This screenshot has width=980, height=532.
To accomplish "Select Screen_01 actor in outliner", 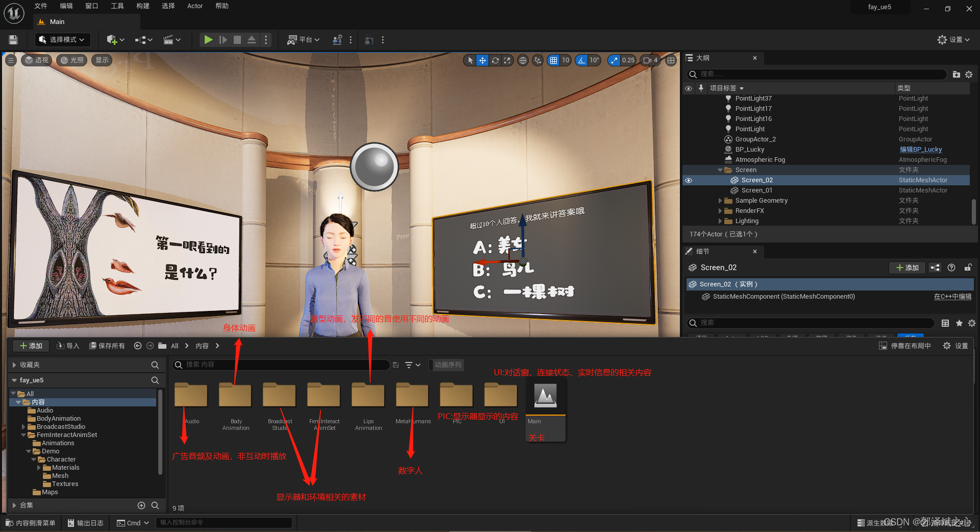I will click(x=757, y=190).
